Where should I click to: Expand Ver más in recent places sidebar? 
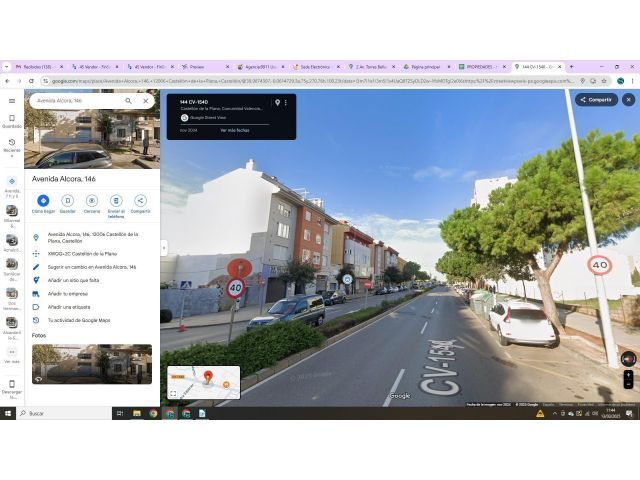coord(12,356)
